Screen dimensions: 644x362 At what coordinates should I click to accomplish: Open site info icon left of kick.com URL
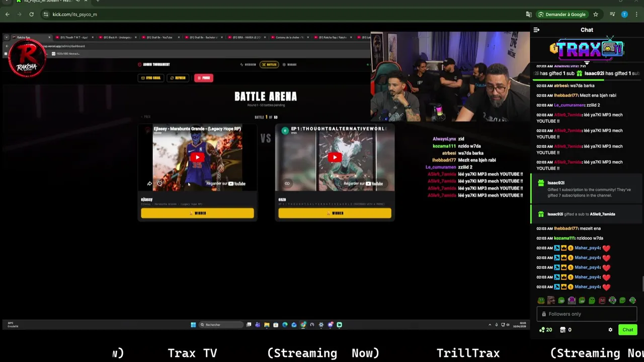(46, 14)
